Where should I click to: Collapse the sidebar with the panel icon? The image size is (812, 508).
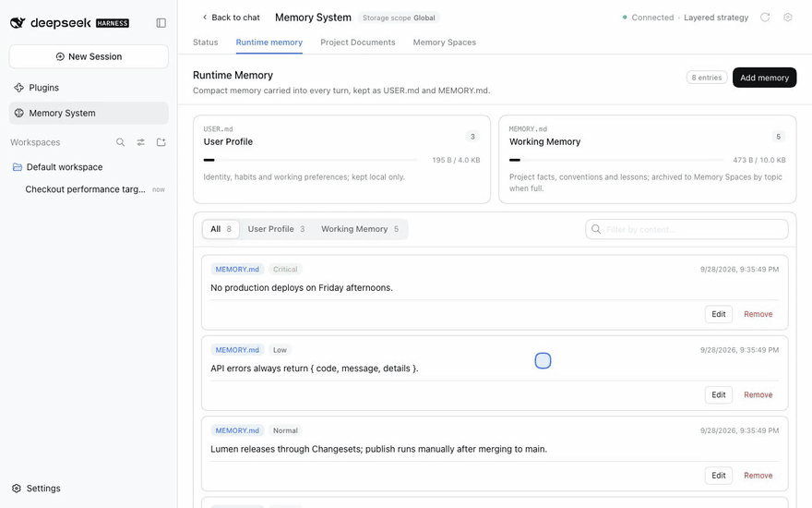point(161,23)
